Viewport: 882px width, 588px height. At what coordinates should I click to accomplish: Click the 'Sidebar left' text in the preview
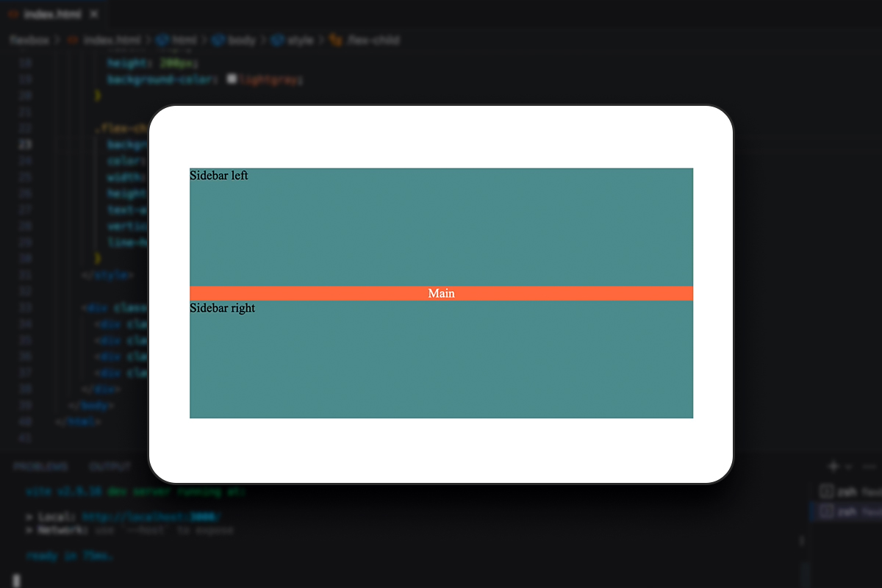pyautogui.click(x=219, y=176)
